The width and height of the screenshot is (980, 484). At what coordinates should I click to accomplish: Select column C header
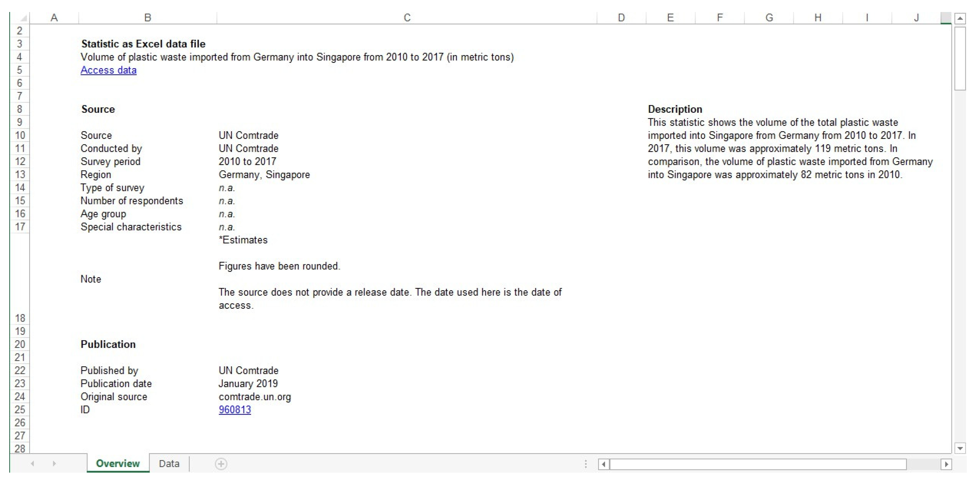tap(407, 18)
